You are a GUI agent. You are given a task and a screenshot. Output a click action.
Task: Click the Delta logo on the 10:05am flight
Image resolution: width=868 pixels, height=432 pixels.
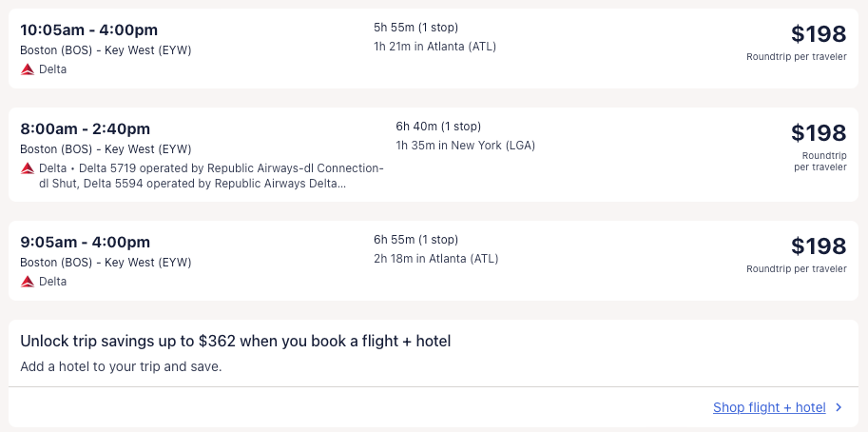click(28, 69)
